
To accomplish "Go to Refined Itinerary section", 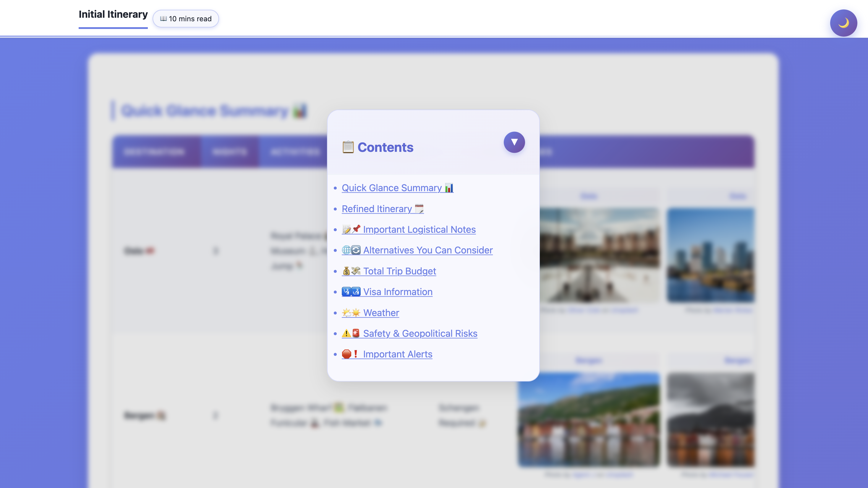I will click(377, 209).
